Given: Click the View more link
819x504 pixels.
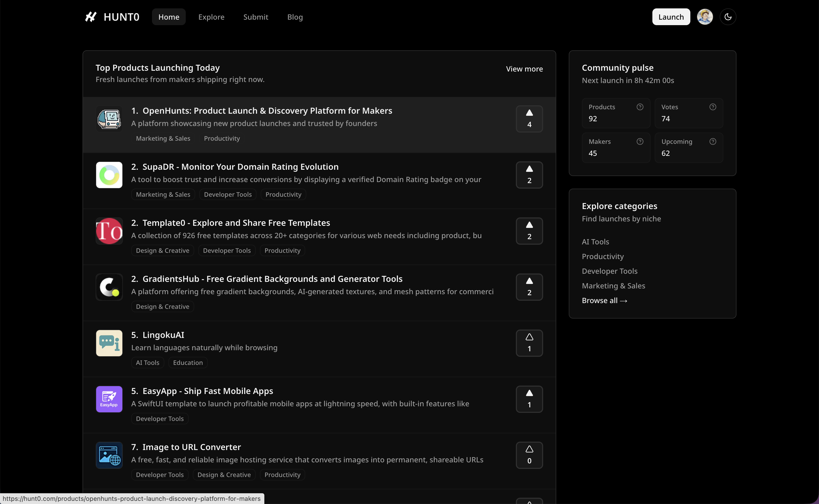Looking at the screenshot, I should coord(524,69).
